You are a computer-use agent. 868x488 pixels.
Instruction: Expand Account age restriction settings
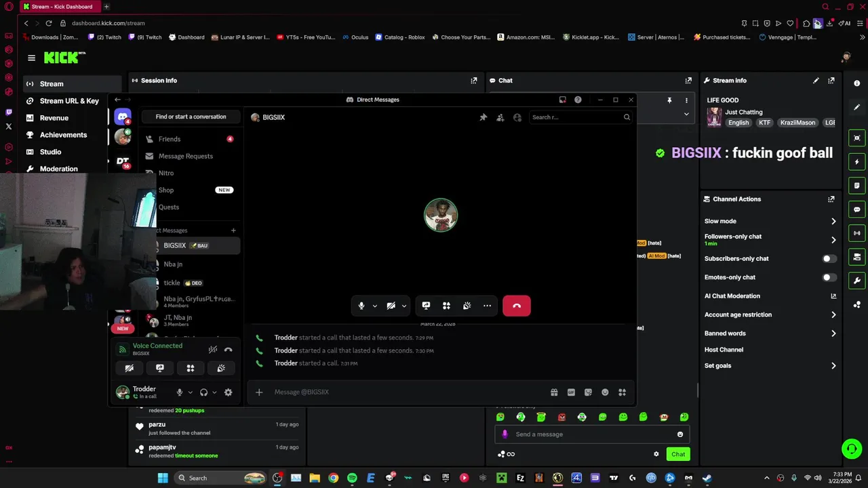[x=833, y=314]
